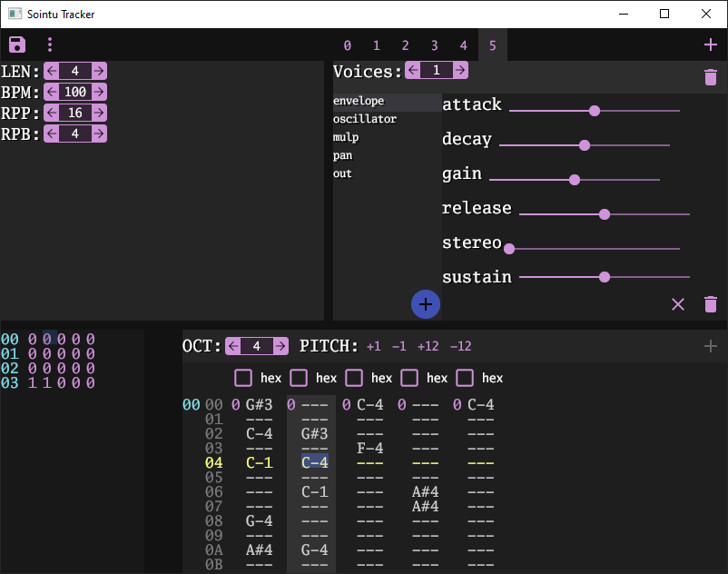Screen dimensions: 728x574
Task: Select the F-4 note cell in the pattern
Action: [369, 448]
